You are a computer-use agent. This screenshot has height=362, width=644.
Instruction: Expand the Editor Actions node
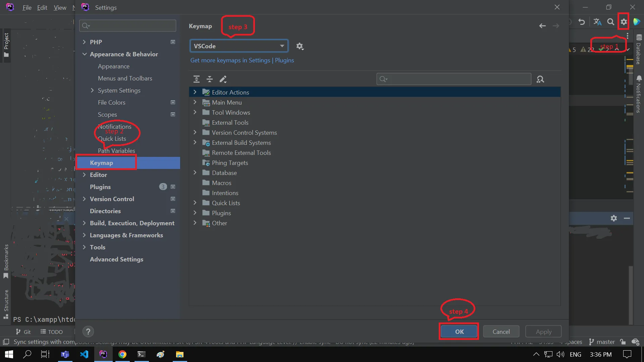196,92
